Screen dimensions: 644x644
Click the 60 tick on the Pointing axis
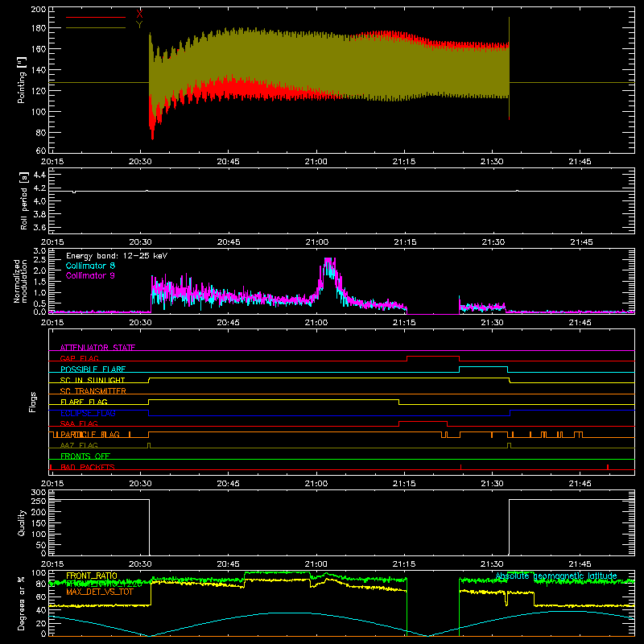(41, 151)
